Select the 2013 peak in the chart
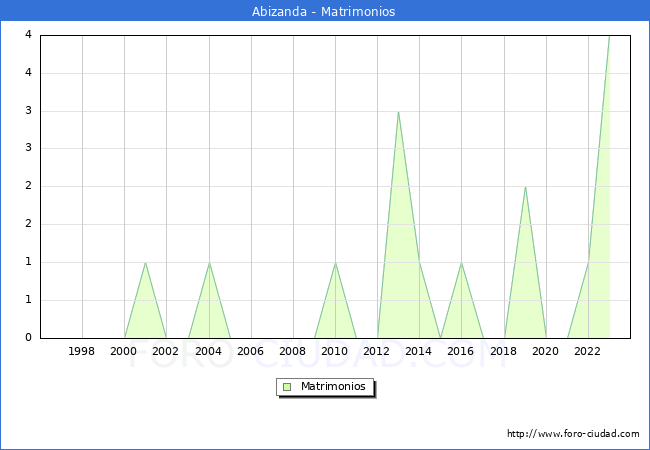 tap(398, 112)
